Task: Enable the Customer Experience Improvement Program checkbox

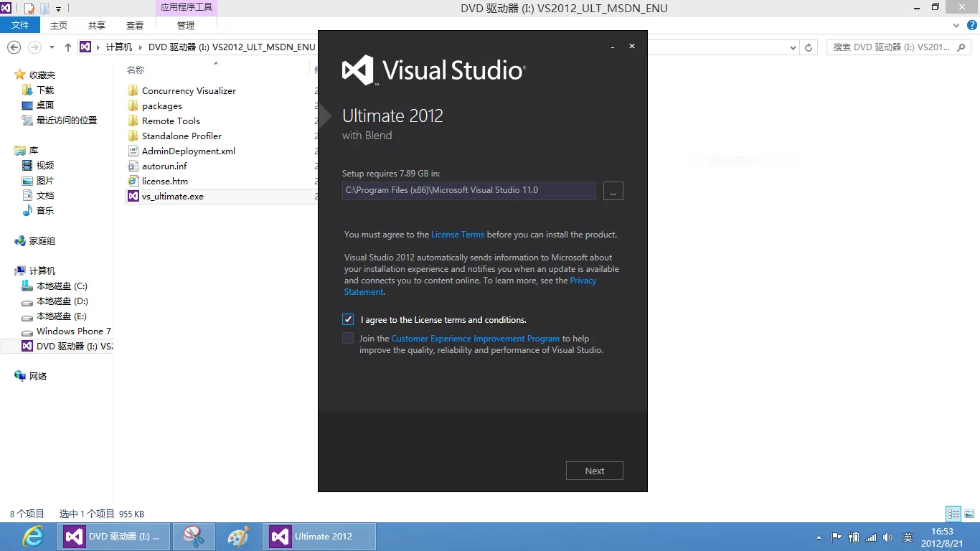Action: point(348,338)
